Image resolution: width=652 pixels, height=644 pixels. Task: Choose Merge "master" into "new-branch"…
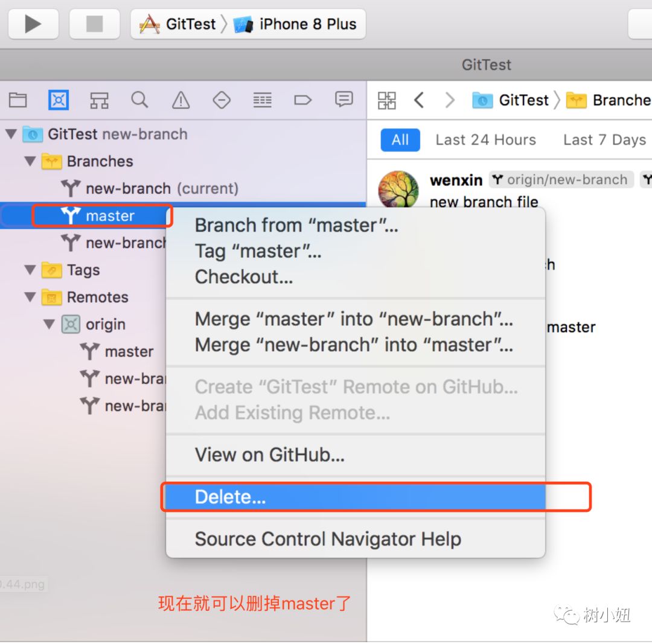[x=356, y=319]
